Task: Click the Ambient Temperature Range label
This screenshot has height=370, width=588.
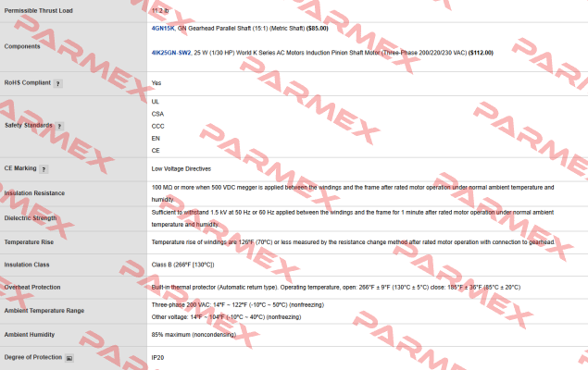Action: click(x=44, y=311)
